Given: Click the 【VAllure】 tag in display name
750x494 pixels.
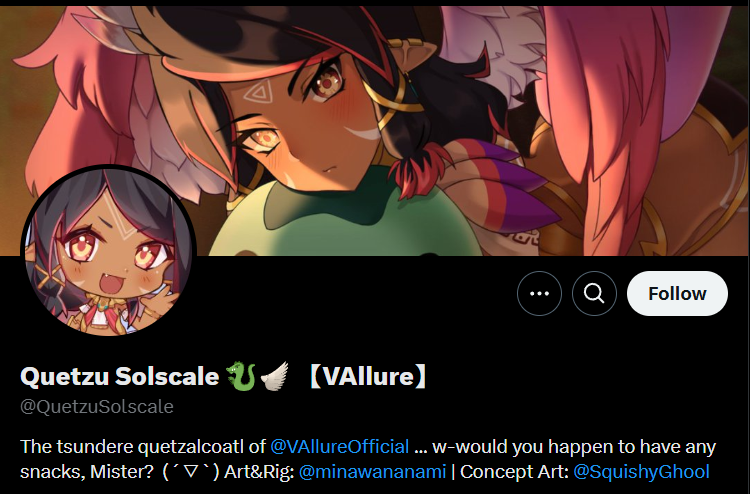Looking at the screenshot, I should [x=368, y=376].
